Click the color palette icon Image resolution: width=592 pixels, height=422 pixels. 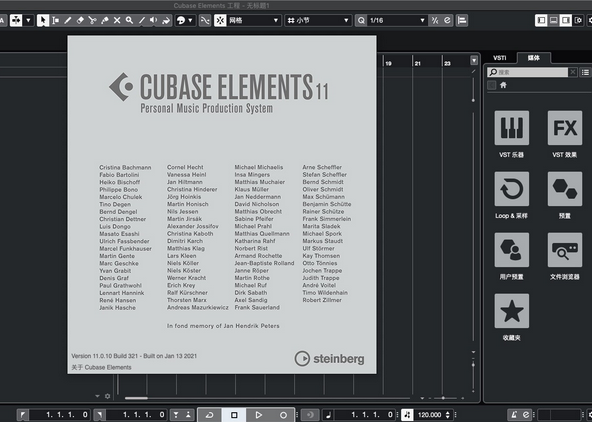181,20
